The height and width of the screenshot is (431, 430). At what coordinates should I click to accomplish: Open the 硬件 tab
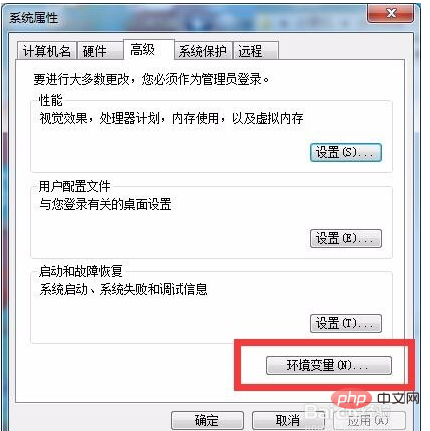[100, 51]
